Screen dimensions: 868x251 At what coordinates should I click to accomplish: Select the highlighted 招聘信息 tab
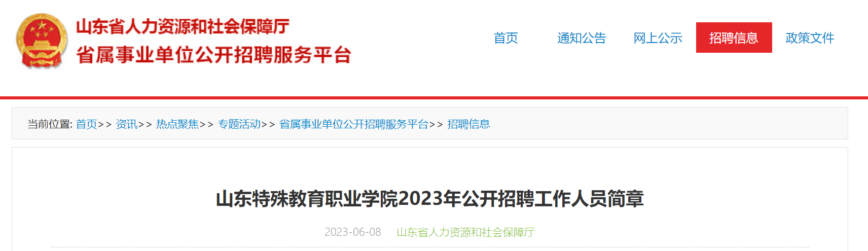point(734,38)
